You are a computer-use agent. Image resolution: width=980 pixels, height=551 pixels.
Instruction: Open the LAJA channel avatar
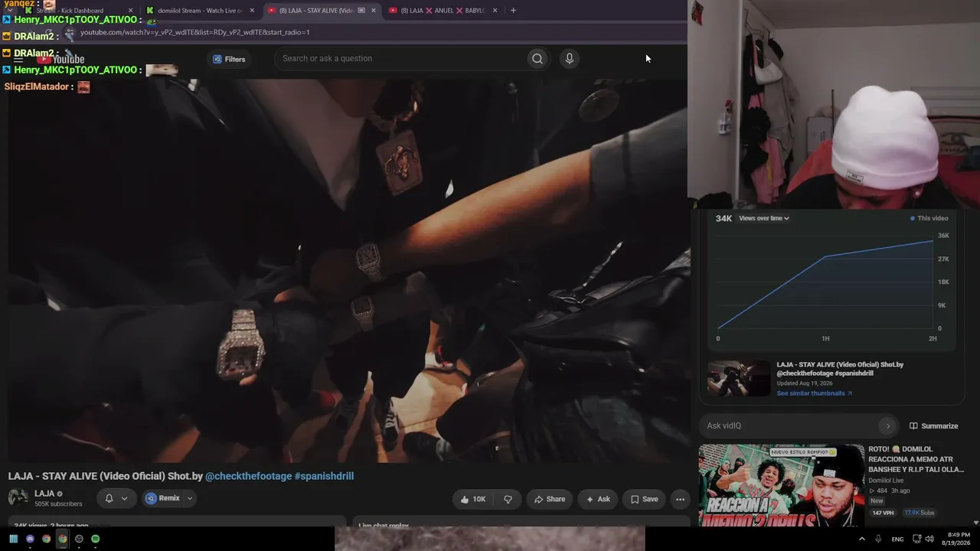[18, 498]
